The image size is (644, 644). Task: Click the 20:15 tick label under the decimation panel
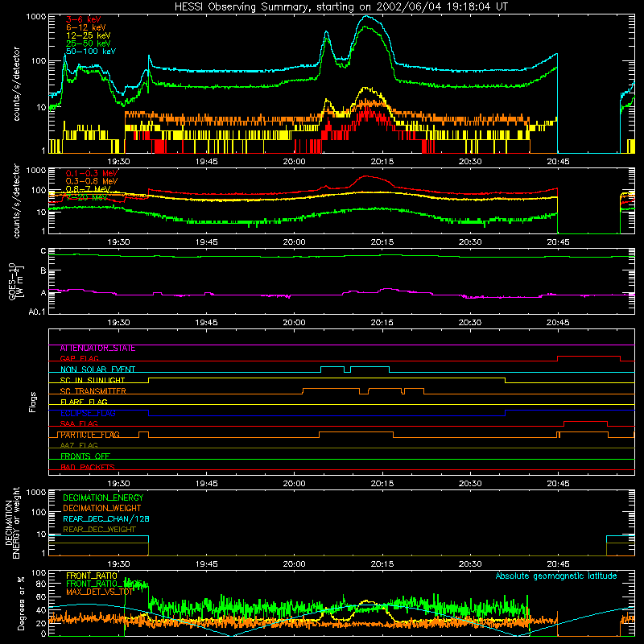[x=382, y=564]
